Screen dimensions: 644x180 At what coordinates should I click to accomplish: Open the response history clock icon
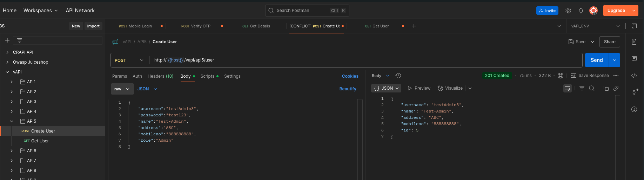click(398, 76)
